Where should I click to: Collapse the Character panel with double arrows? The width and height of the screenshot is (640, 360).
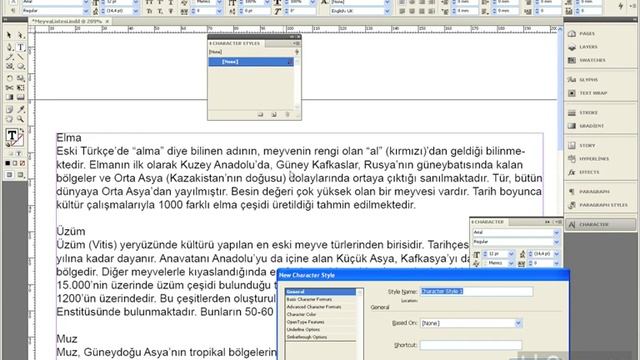(x=547, y=222)
